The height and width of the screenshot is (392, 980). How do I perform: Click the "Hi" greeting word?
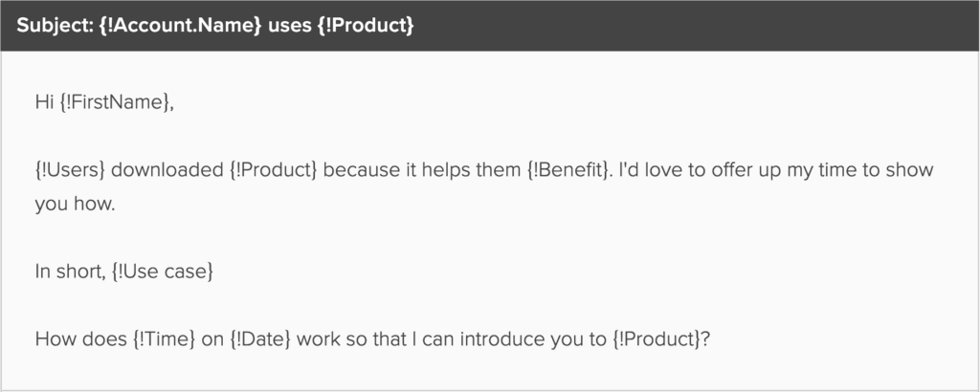pos(44,104)
